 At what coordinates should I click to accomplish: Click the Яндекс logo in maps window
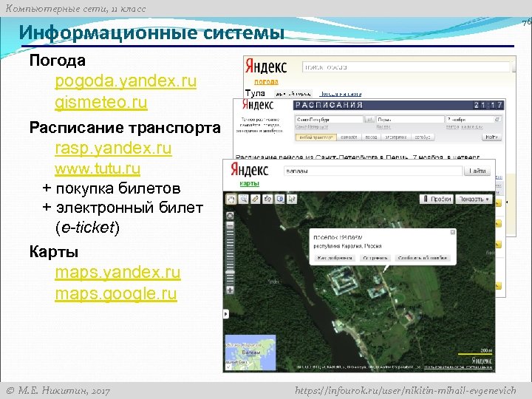click(x=250, y=170)
